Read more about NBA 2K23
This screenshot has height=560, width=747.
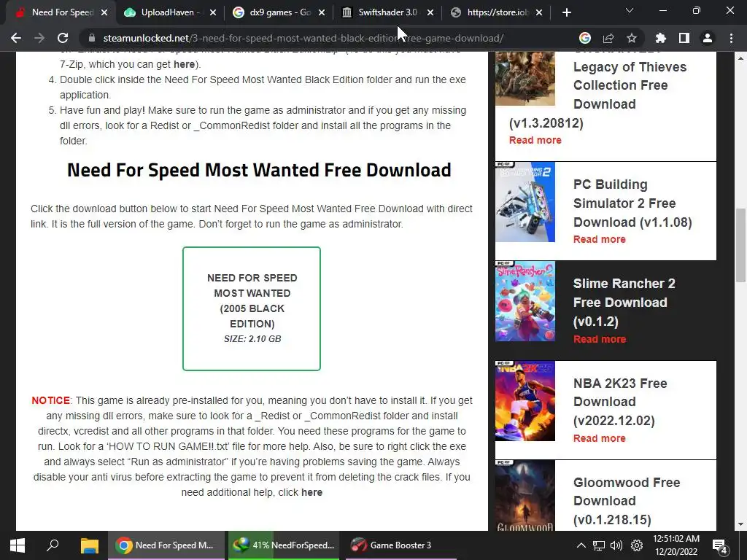[600, 438]
